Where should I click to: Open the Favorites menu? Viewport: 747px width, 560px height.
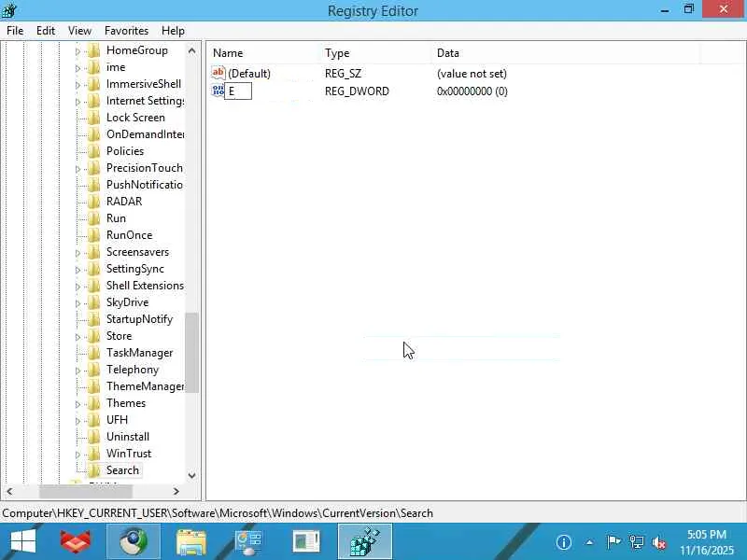(126, 31)
